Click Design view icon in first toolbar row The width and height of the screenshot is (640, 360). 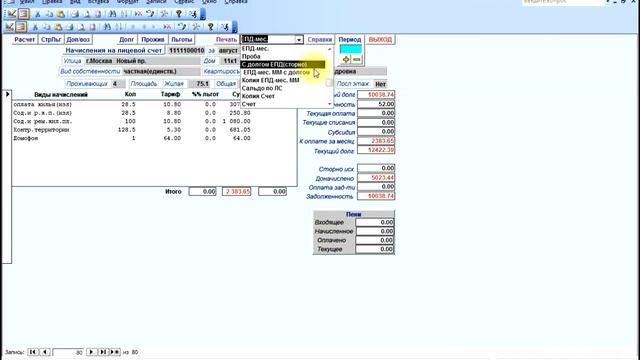(x=12, y=14)
